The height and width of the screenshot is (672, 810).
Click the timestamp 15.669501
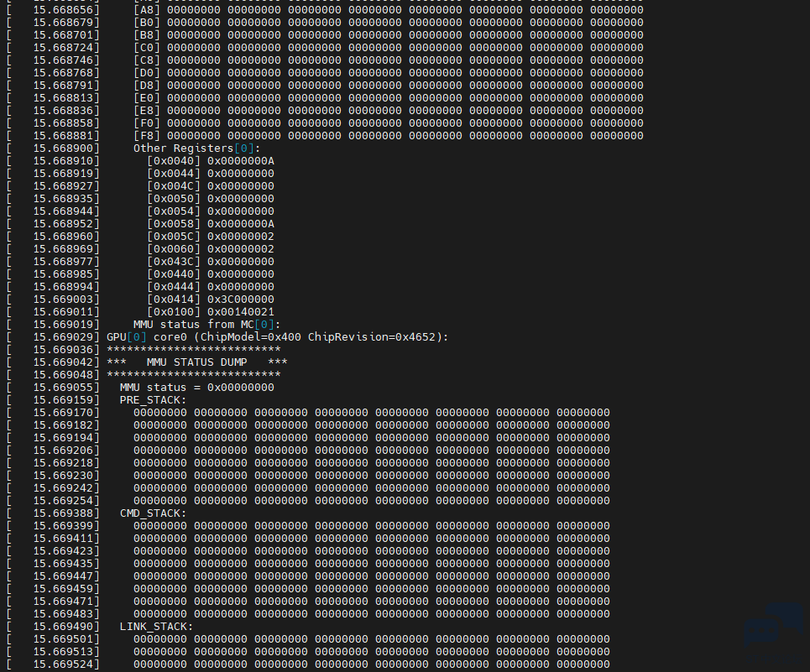tap(63, 639)
